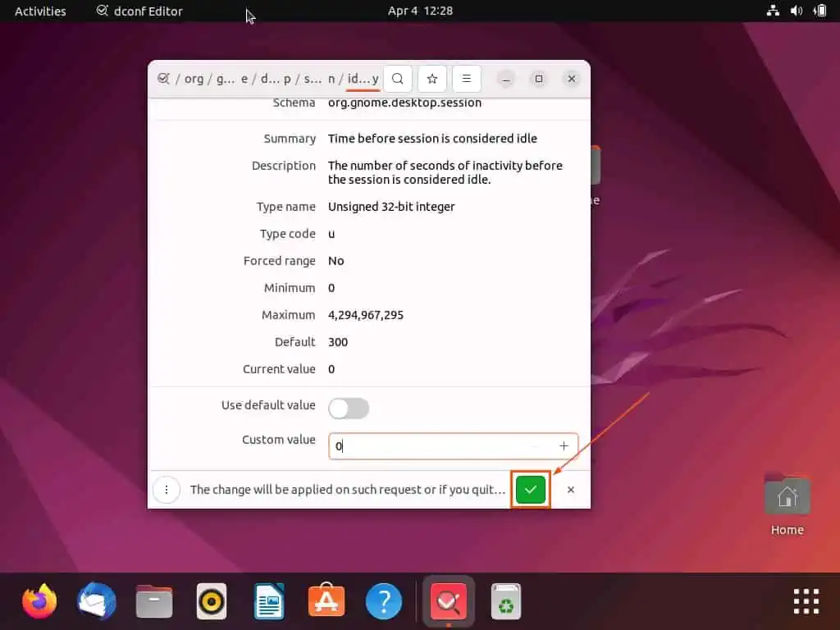
Task: Open the Help application
Action: point(383,601)
